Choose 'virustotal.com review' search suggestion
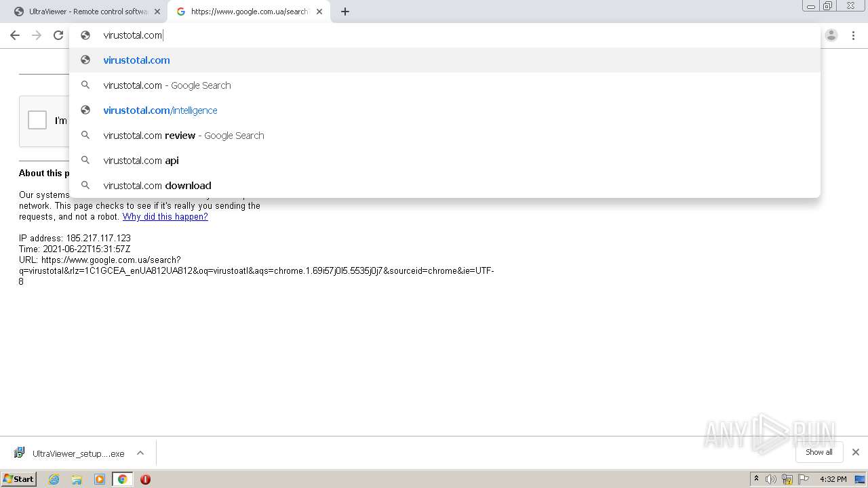 [x=444, y=136]
